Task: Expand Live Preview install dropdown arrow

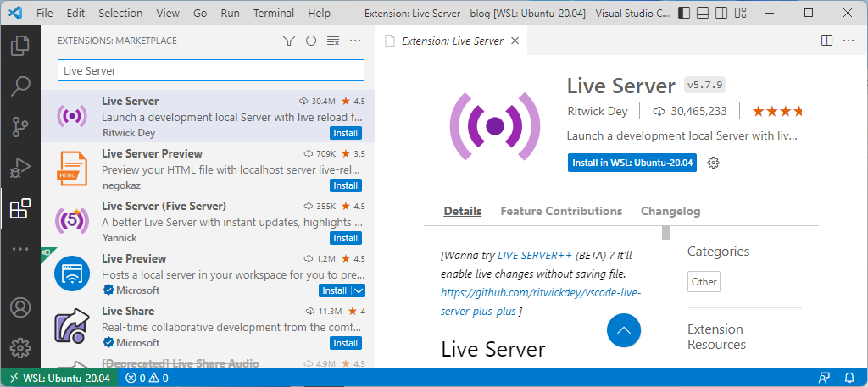Action: (x=359, y=290)
